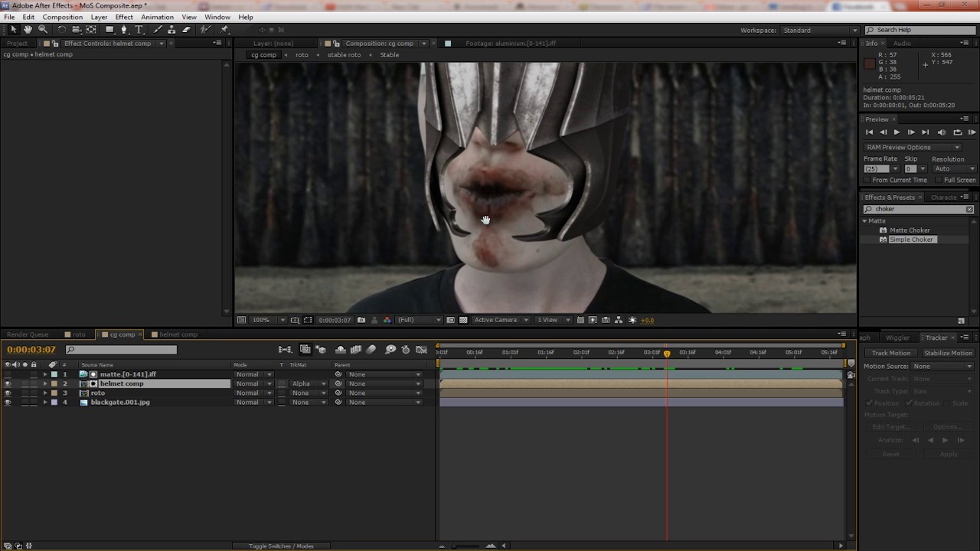Click Show Channel color icon in viewer

(387, 320)
